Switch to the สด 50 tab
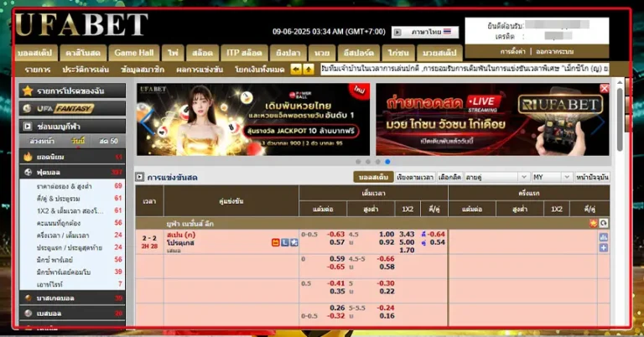The width and height of the screenshot is (644, 337). point(108,141)
